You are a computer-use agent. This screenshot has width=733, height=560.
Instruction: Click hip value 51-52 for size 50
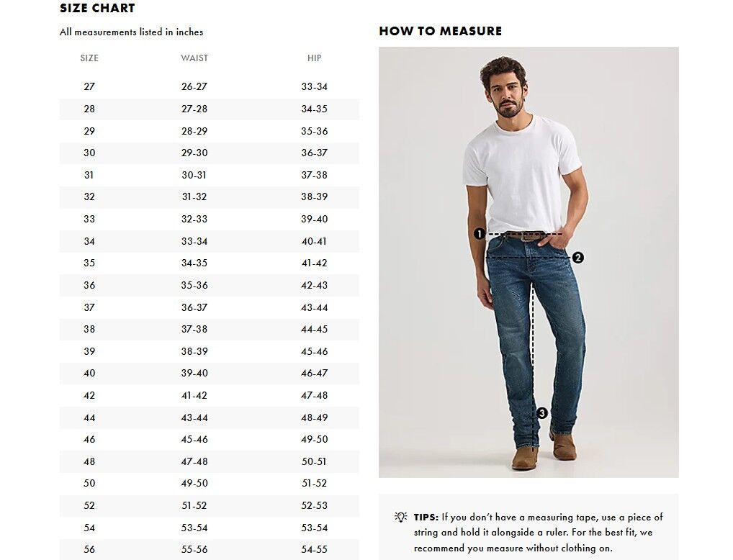tap(314, 483)
